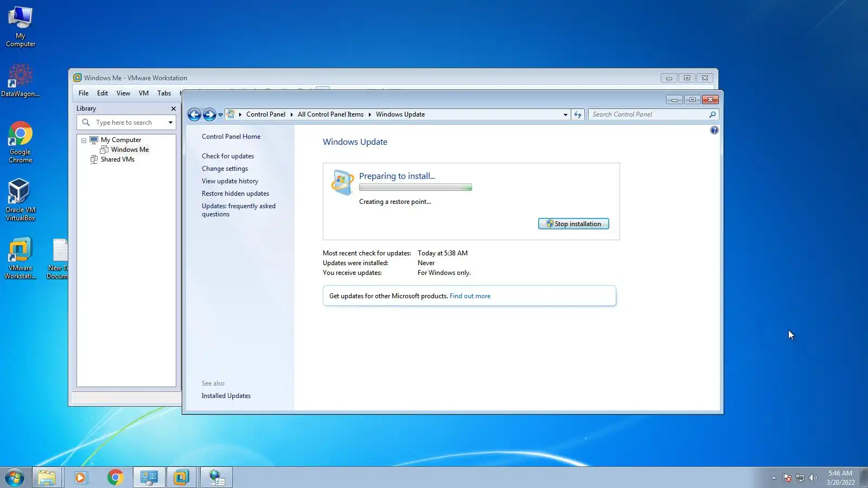Open the Tabs menu in VMware Workstation

click(x=164, y=93)
